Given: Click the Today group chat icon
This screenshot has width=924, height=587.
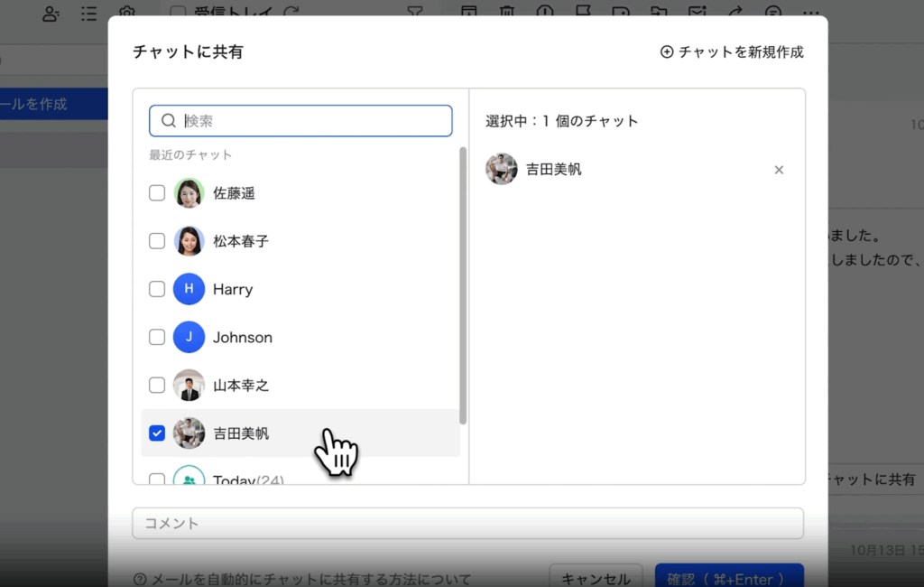Looking at the screenshot, I should [x=189, y=480].
